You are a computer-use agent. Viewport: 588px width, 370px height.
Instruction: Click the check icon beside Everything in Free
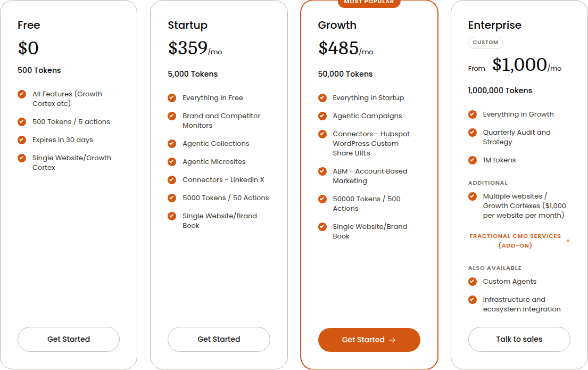point(172,98)
